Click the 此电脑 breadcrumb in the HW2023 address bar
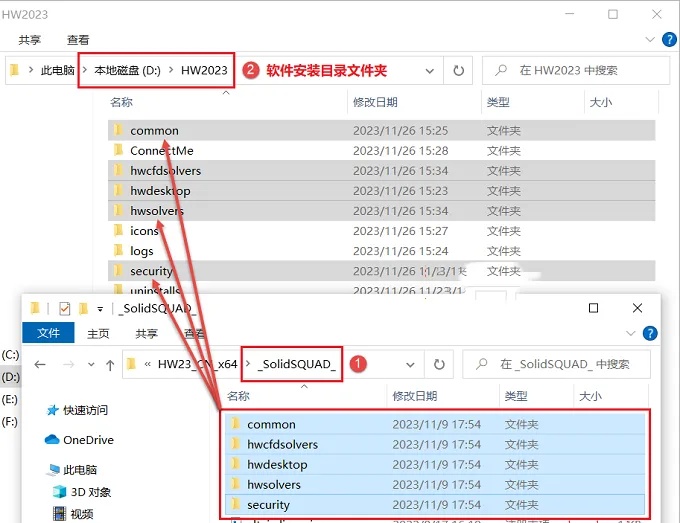The height and width of the screenshot is (523, 680). (x=58, y=70)
